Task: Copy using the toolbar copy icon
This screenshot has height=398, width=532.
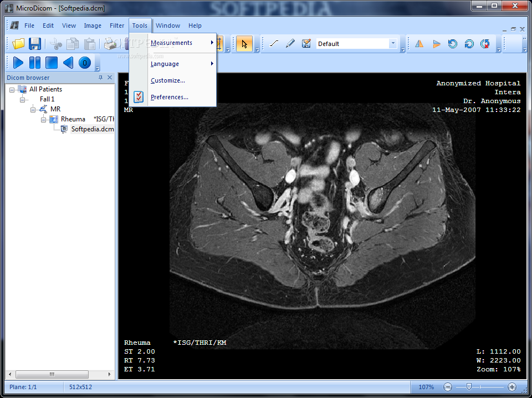Action: 73,44
